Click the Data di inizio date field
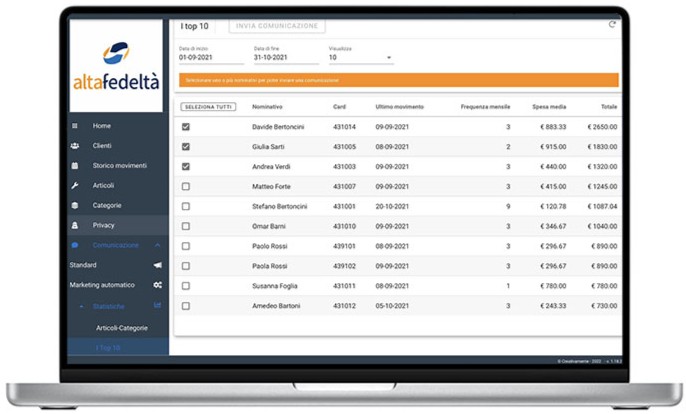The image size is (686, 414). (211, 57)
